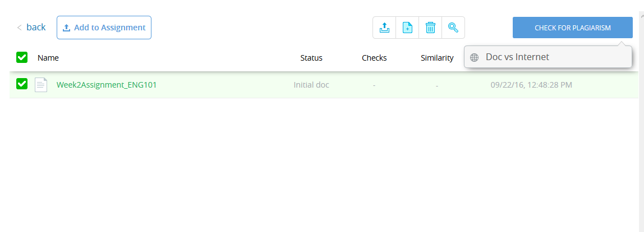Click the upload file icon in toolbar
Screen dimensions: 644x232
click(384, 28)
